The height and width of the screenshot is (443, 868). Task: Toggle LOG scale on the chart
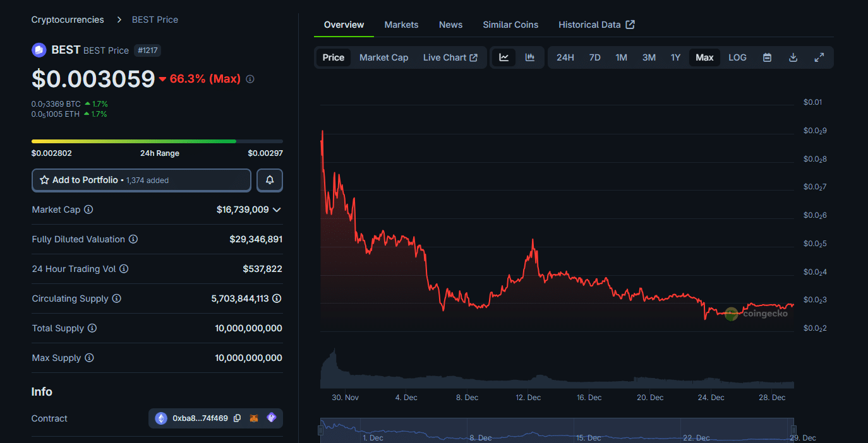(x=737, y=57)
